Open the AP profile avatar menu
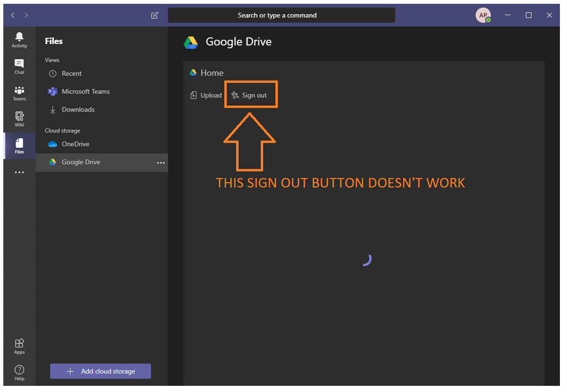 (x=483, y=15)
